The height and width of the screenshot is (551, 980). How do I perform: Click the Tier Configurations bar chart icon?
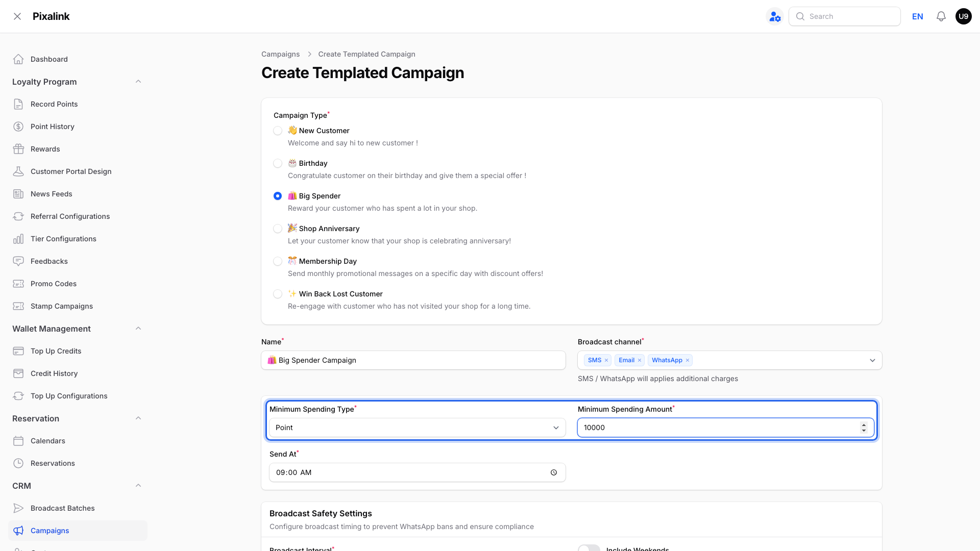click(18, 239)
